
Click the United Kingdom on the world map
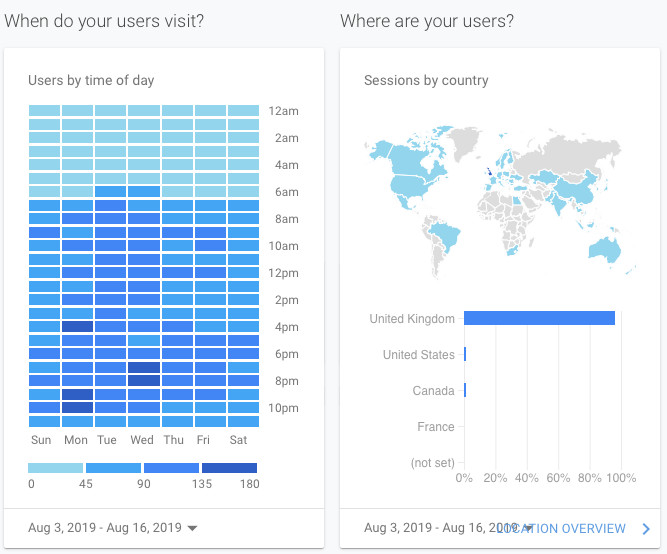(489, 171)
